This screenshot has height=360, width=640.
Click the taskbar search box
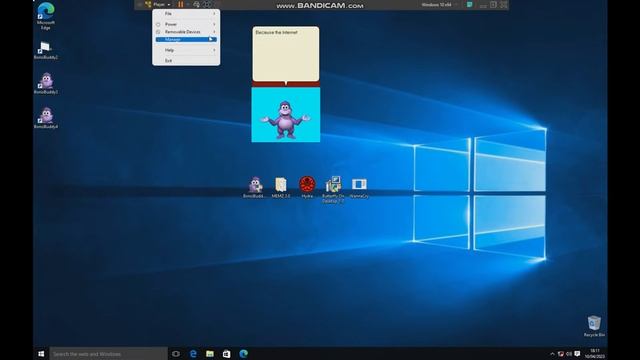click(108, 354)
